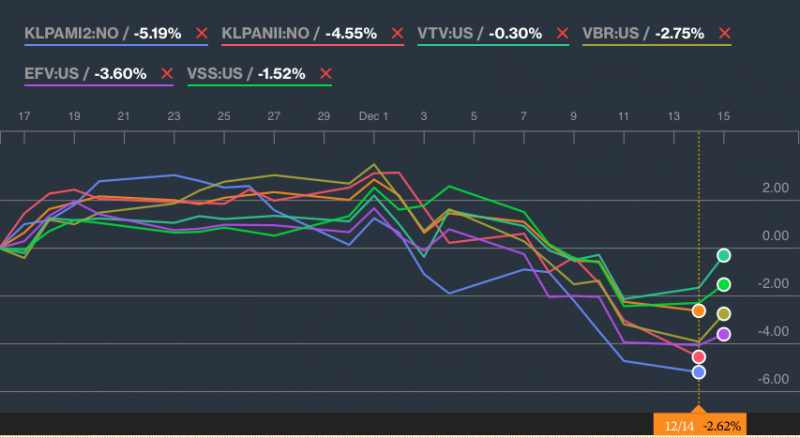
Task: Click the KLPANII:NO ticker label
Action: [x=265, y=33]
